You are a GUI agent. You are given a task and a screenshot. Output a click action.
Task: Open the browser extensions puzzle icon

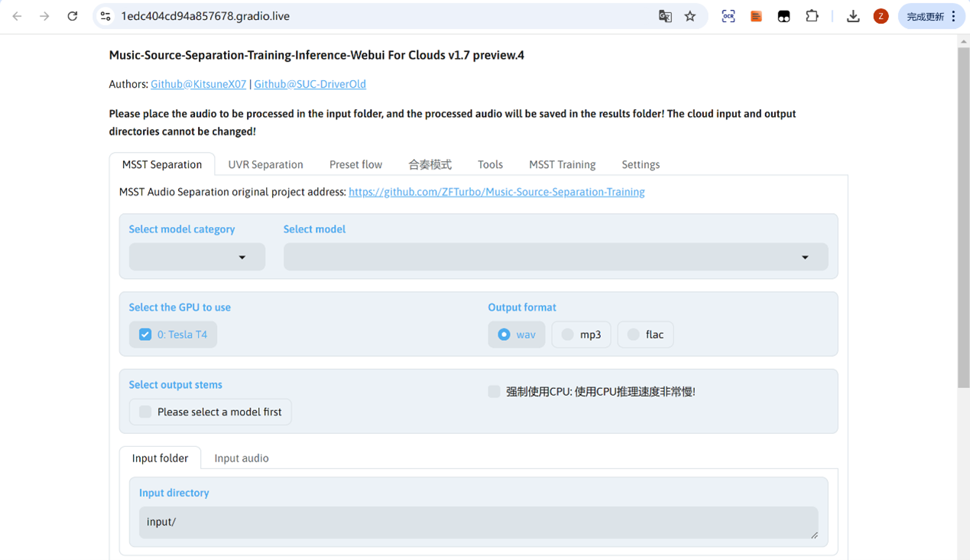[812, 16]
